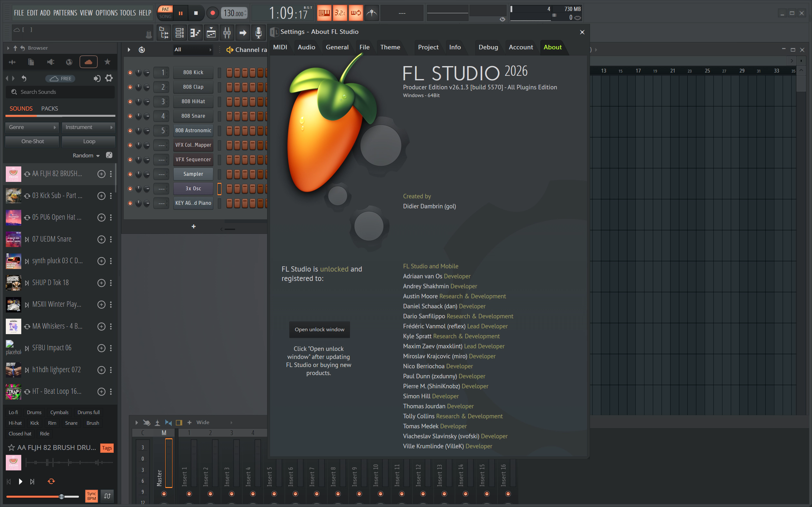Mute the 808 Snare channel
Image resolution: width=812 pixels, height=507 pixels.
(130, 116)
